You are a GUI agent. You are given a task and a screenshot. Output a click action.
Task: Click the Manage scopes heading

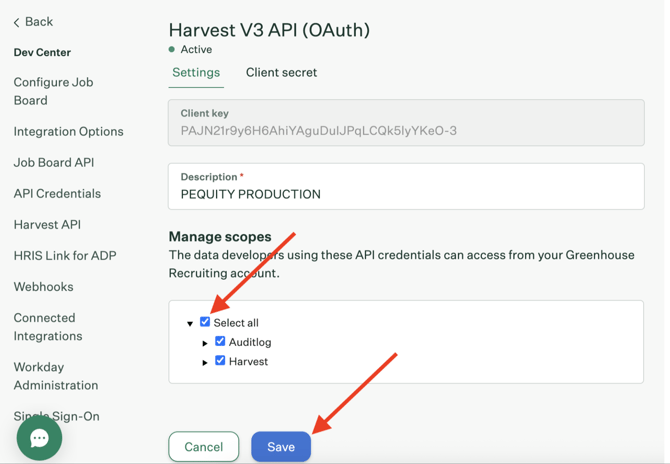pos(220,237)
